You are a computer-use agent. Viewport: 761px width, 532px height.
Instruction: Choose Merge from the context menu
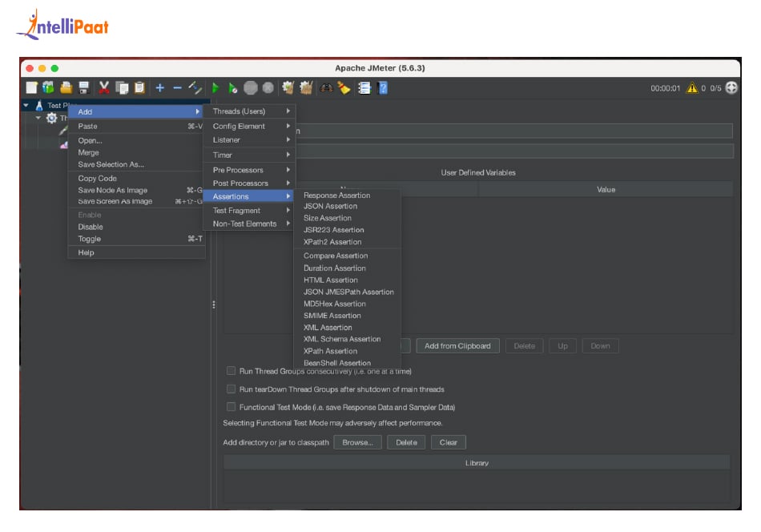(x=136, y=152)
